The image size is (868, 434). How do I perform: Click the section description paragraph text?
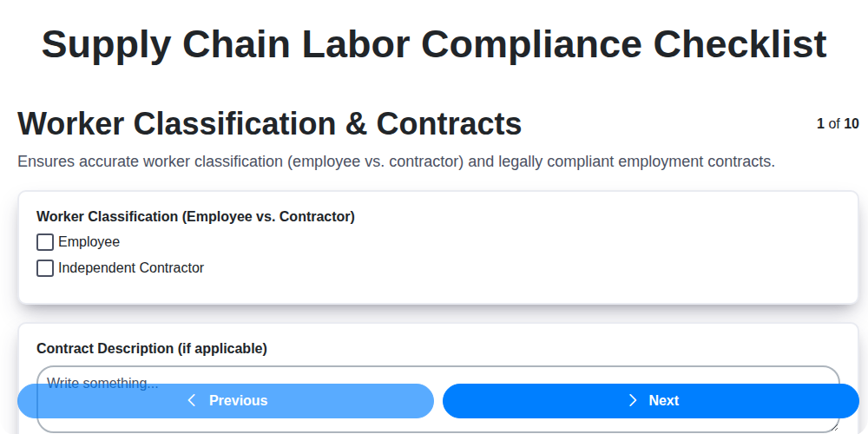(396, 161)
